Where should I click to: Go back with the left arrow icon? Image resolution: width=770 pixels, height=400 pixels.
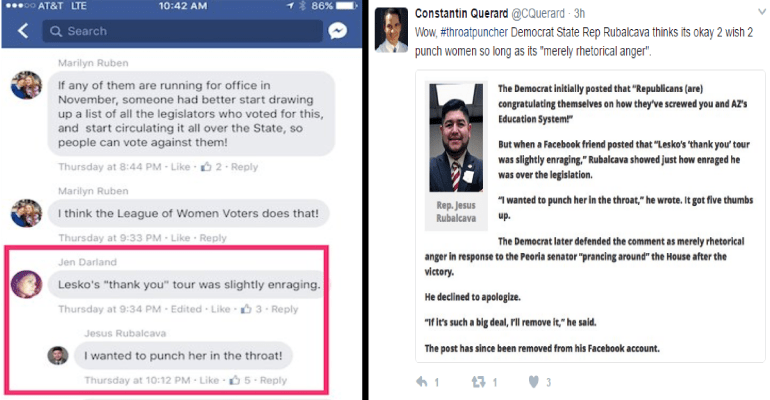point(23,31)
